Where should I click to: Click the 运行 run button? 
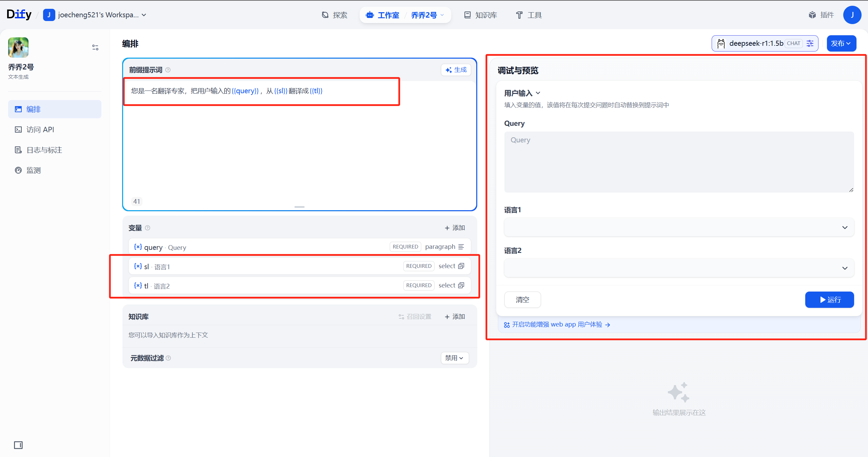click(x=829, y=300)
